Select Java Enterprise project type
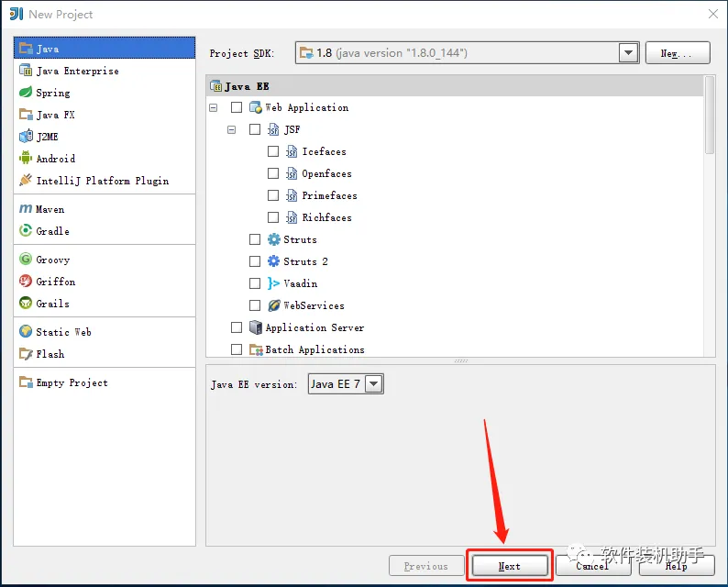 [105, 71]
